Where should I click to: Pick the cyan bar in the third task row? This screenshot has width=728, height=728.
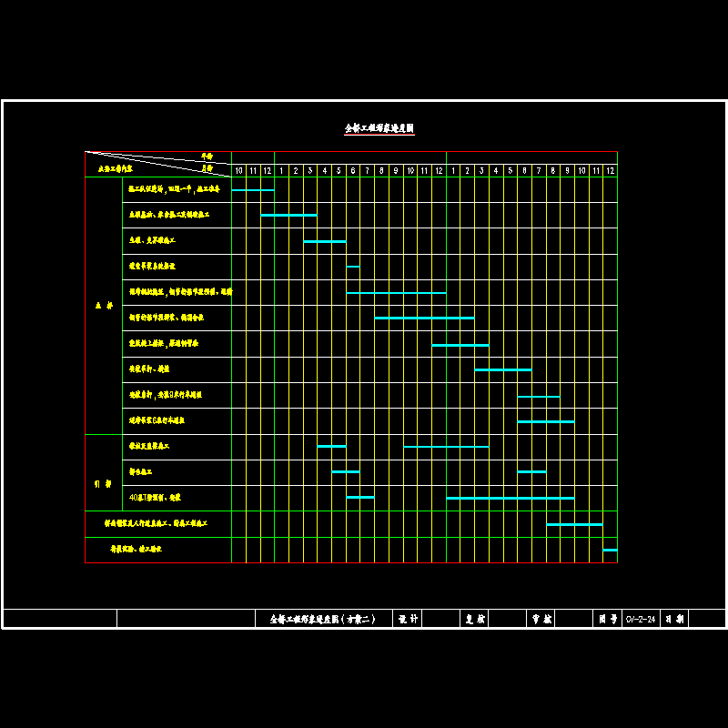tap(324, 241)
